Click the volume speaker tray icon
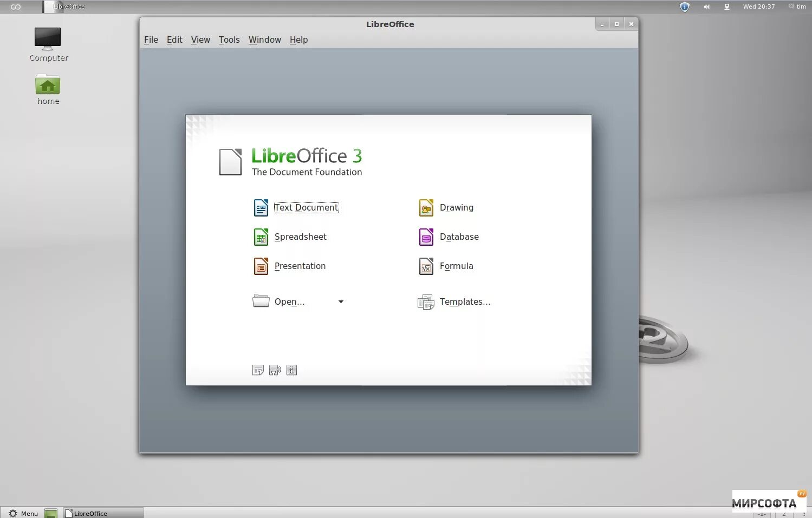Viewport: 812px width, 518px height. (x=706, y=6)
